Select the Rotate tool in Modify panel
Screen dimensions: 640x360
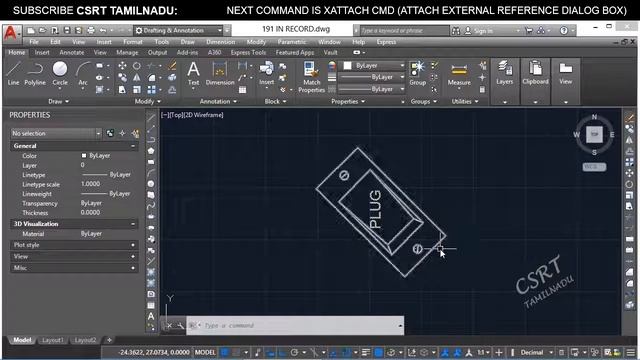137,65
